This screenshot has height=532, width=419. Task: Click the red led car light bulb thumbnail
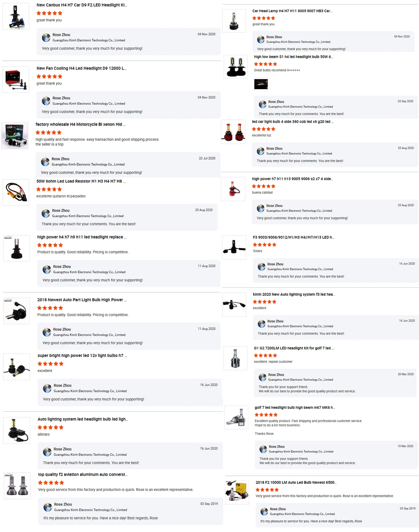point(233,132)
